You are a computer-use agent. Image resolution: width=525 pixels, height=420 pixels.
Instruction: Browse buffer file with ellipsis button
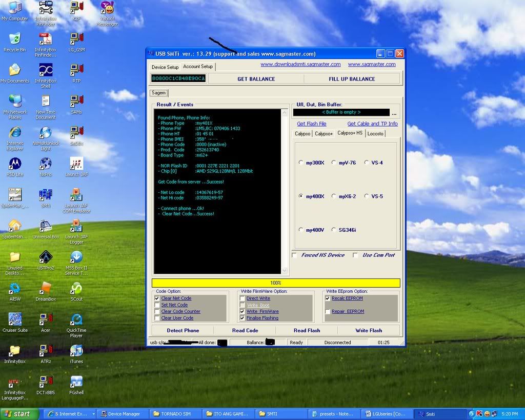point(394,113)
